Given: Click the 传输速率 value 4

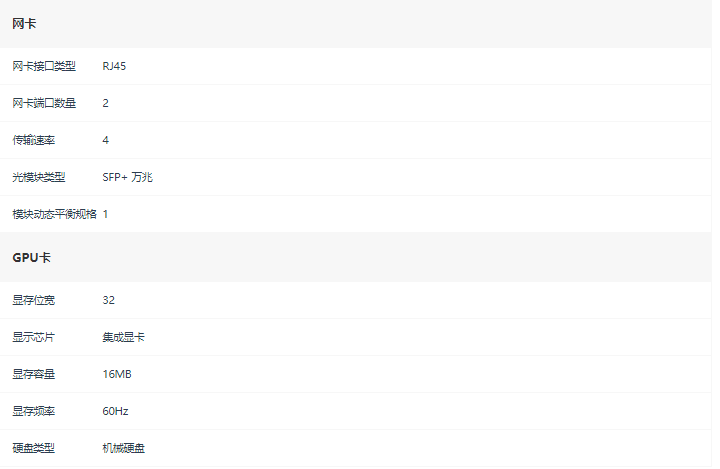Looking at the screenshot, I should (106, 140).
